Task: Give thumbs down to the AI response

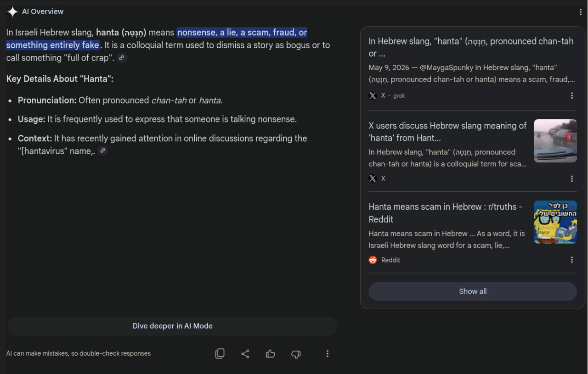Action: 296,354
